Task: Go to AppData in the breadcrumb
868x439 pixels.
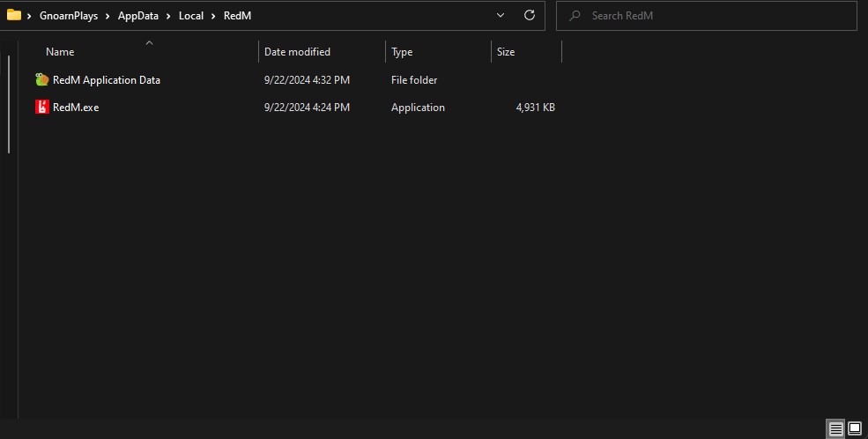Action: pos(137,16)
